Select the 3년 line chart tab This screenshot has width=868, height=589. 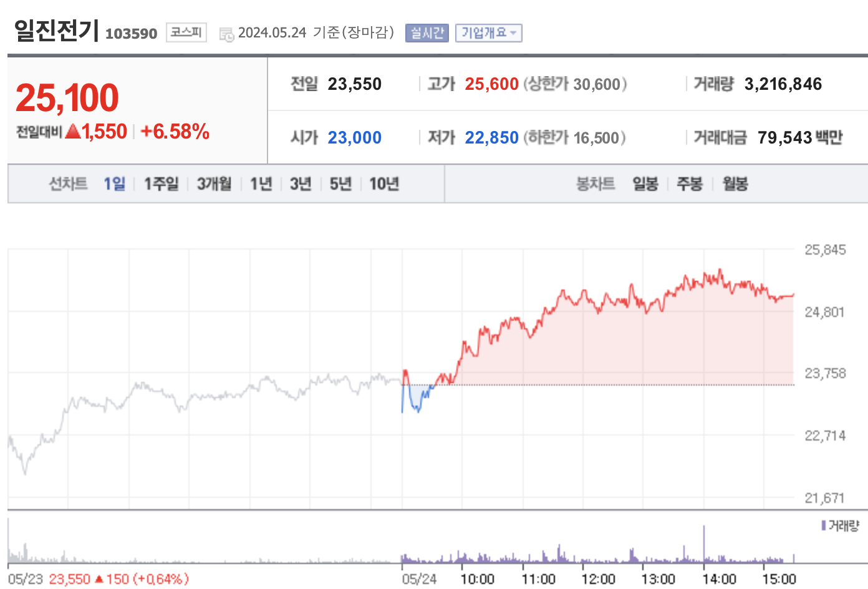tap(301, 183)
